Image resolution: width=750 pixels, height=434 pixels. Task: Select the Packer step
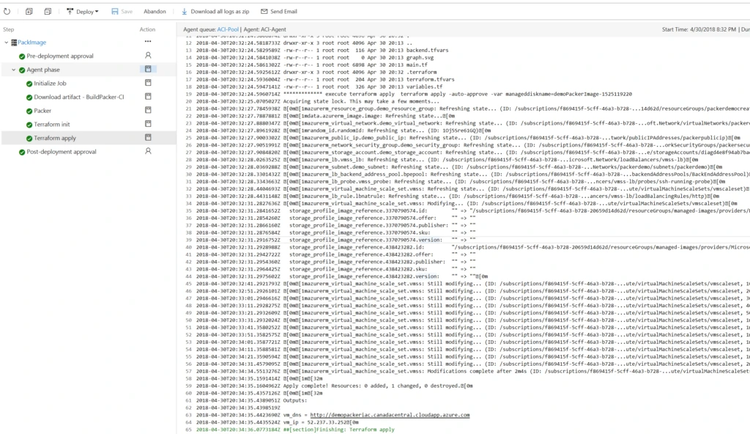point(42,111)
